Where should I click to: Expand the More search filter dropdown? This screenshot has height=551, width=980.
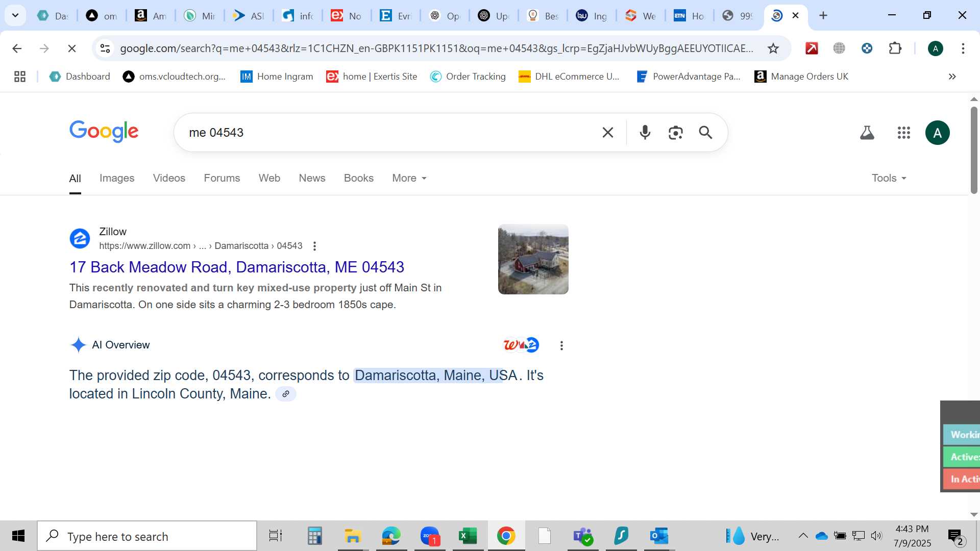[x=409, y=178]
